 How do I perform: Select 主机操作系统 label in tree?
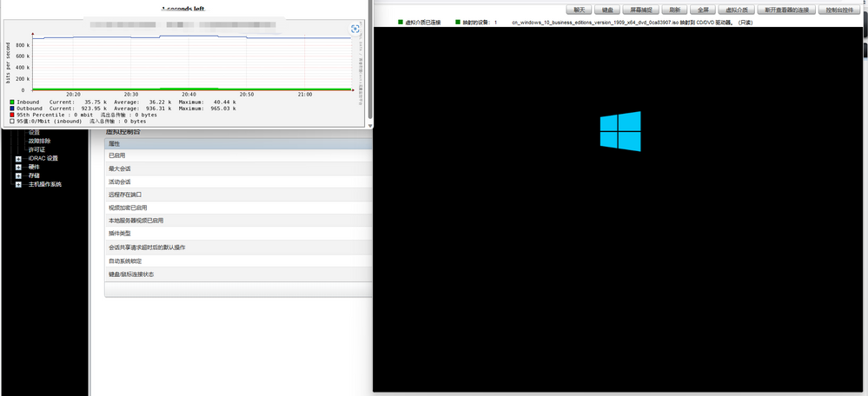45,184
